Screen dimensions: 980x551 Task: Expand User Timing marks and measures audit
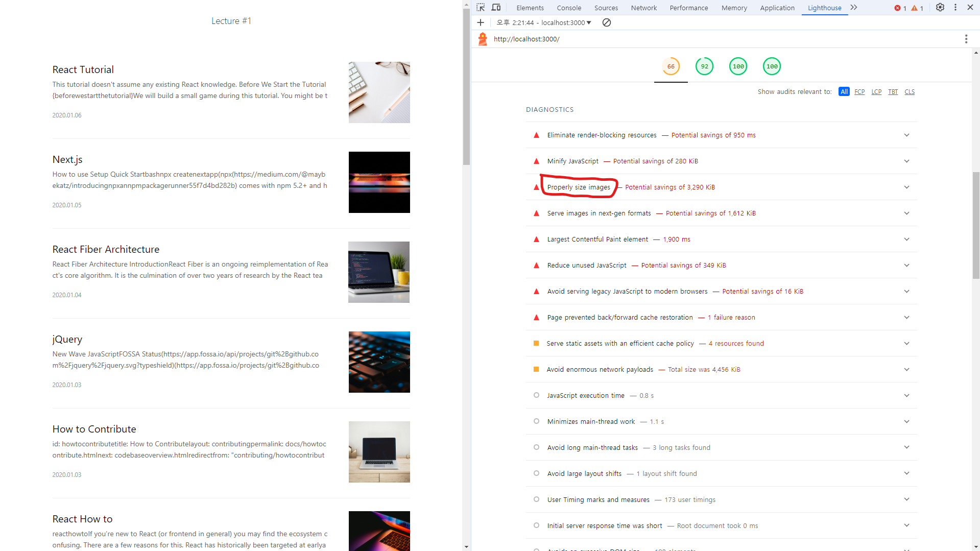point(722,500)
